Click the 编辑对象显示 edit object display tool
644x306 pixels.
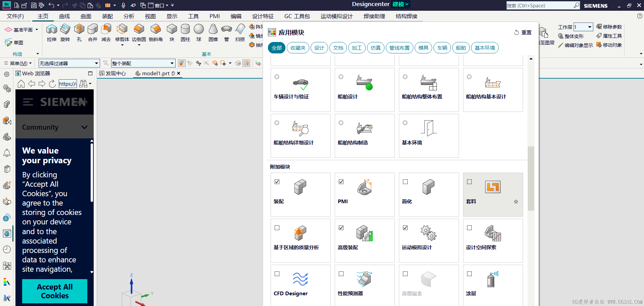click(576, 45)
